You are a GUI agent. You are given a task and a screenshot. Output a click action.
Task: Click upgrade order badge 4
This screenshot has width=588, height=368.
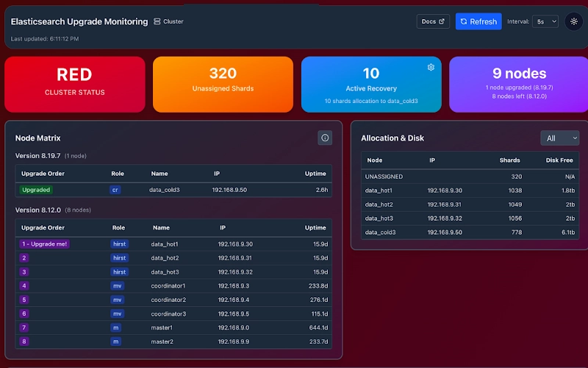pyautogui.click(x=24, y=286)
